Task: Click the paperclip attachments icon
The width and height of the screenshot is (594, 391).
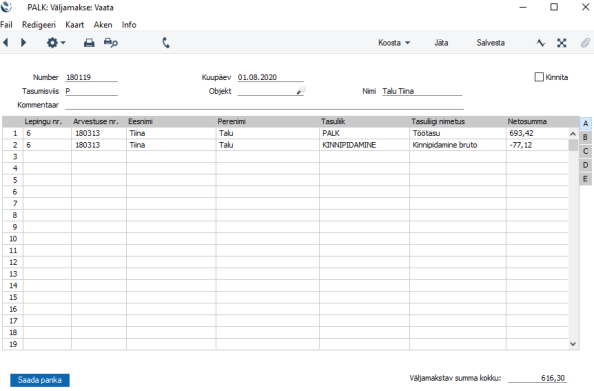Action: [x=585, y=43]
